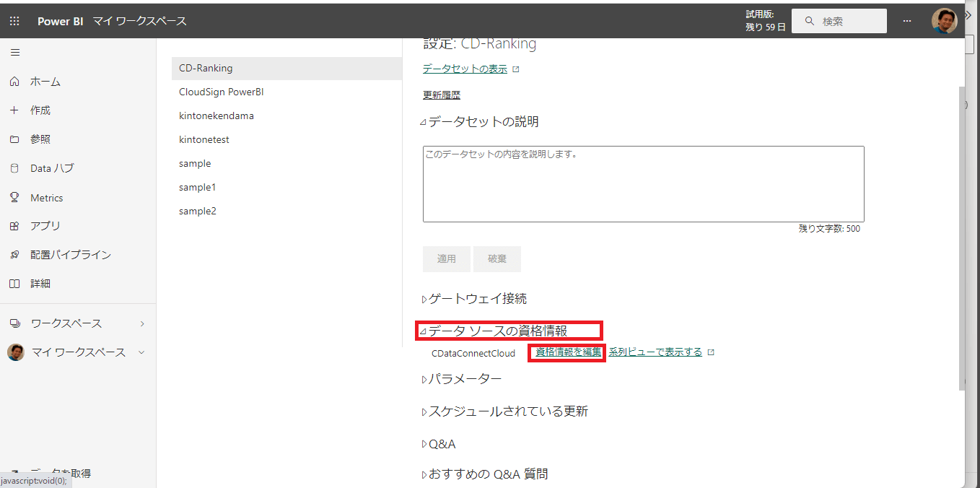
Task: Open the データセットの表示 link
Action: pos(465,69)
